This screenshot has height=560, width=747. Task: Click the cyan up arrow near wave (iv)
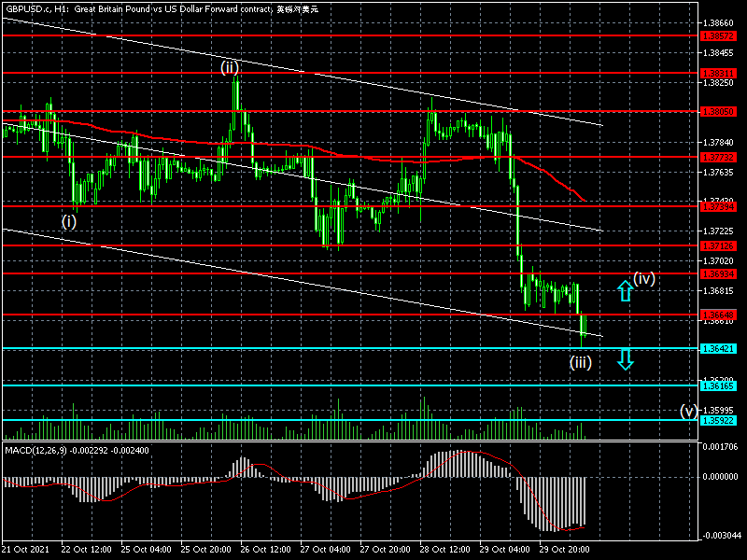click(x=625, y=290)
